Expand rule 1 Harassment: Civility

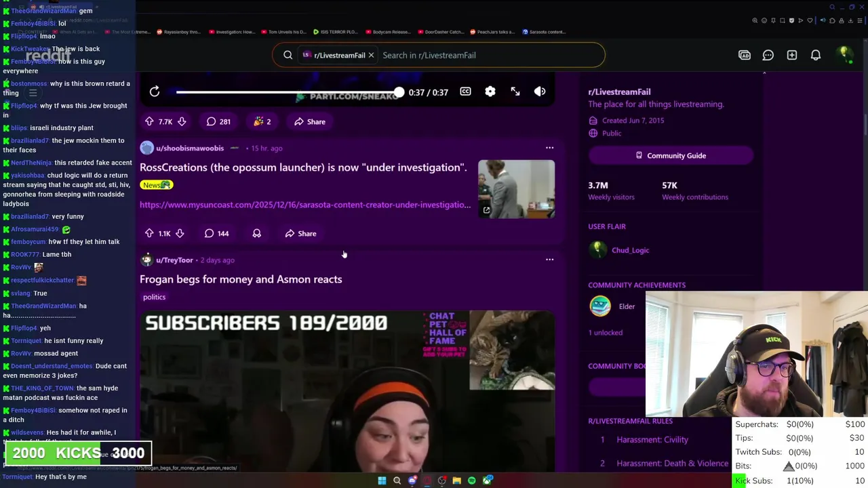point(652,440)
